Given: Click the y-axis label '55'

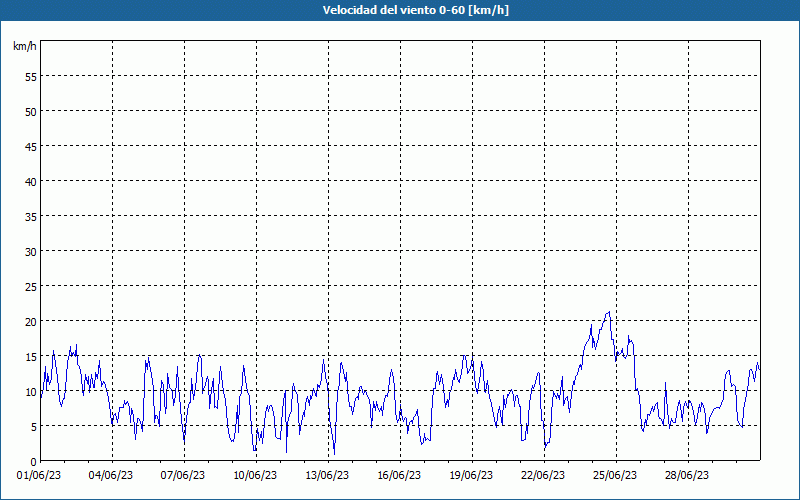Looking at the screenshot, I should point(31,77).
